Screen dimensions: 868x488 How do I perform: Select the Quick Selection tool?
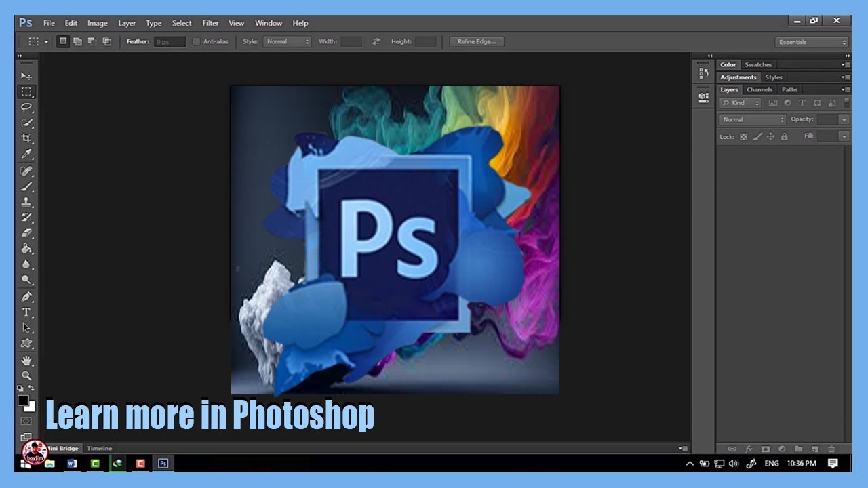coord(26,123)
